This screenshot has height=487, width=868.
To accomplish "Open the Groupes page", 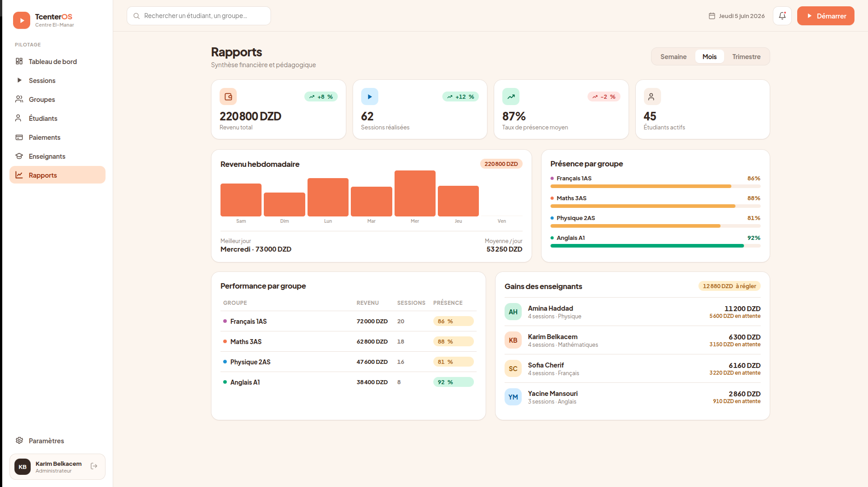I will point(57,99).
